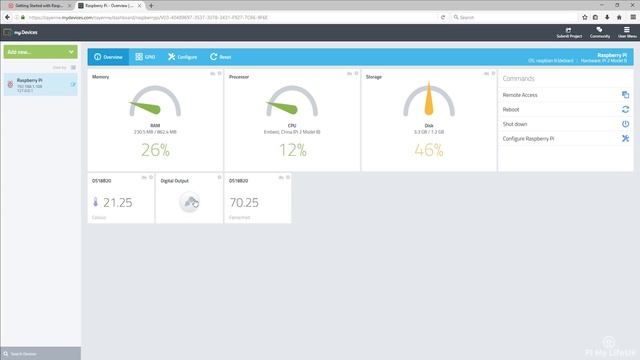
Task: Close the Getting Started browser tab
Action: point(69,6)
